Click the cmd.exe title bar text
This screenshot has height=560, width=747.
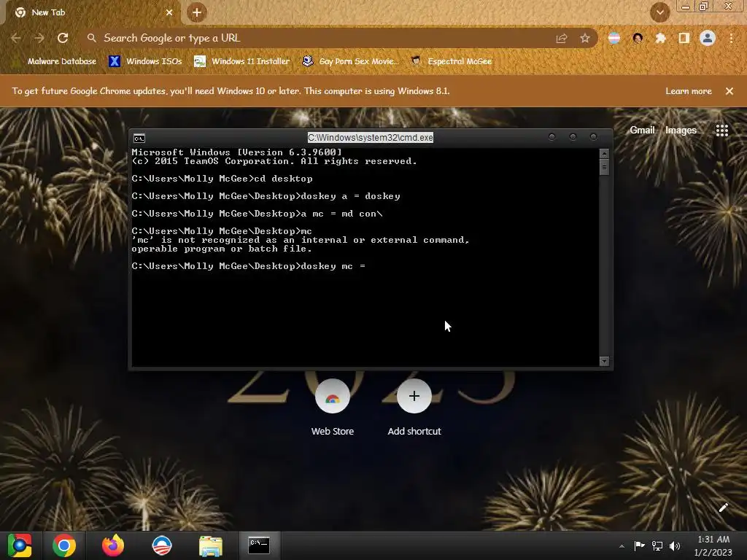tap(371, 138)
